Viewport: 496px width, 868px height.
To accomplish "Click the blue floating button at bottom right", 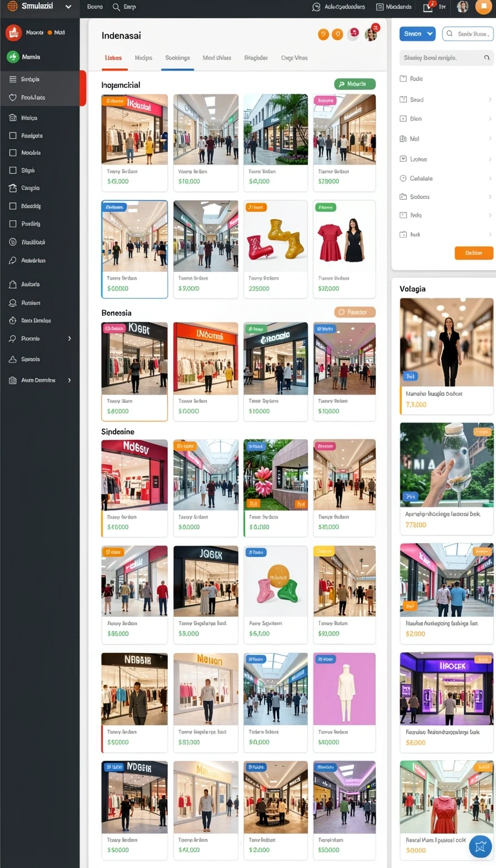I will coord(480,845).
